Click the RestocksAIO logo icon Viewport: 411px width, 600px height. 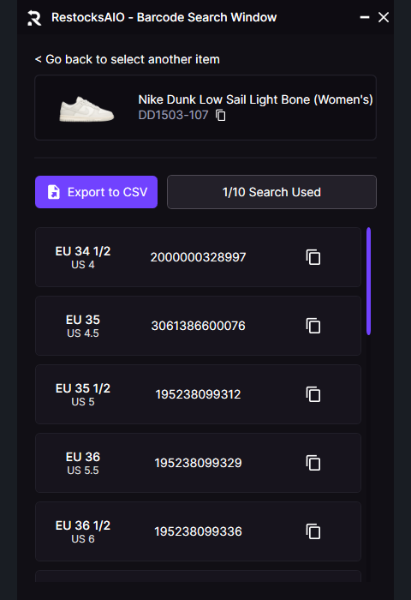[34, 18]
